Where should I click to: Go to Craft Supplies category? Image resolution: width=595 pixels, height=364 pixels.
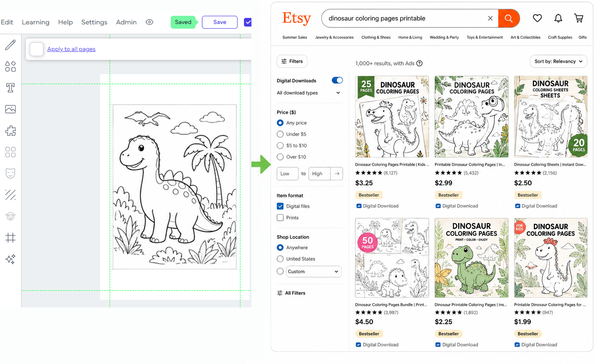(560, 38)
